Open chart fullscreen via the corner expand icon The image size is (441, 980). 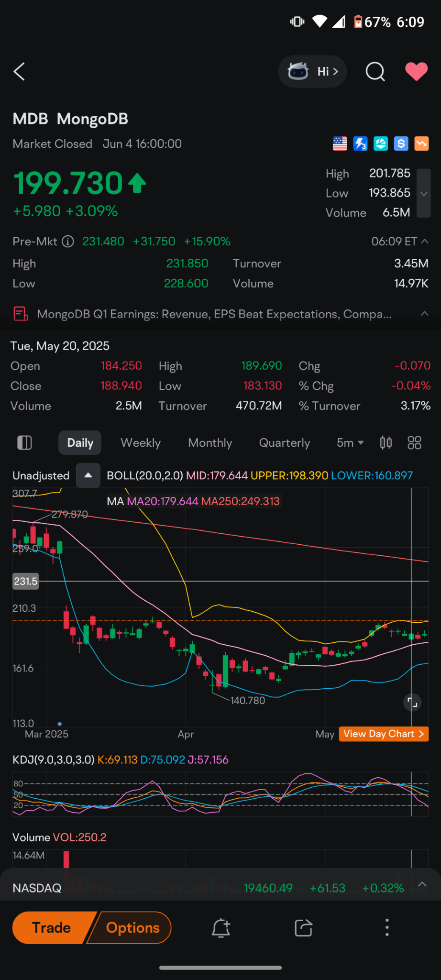point(412,703)
